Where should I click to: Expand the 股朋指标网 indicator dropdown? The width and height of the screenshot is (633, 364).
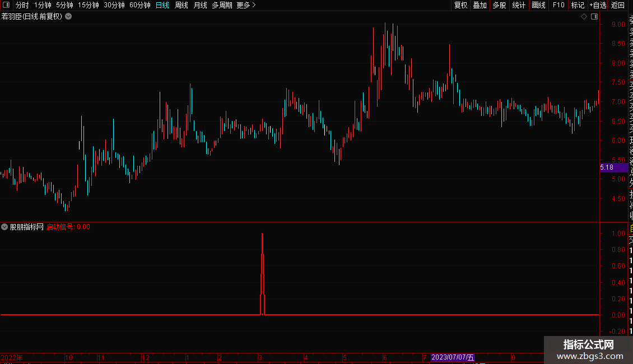(4, 227)
